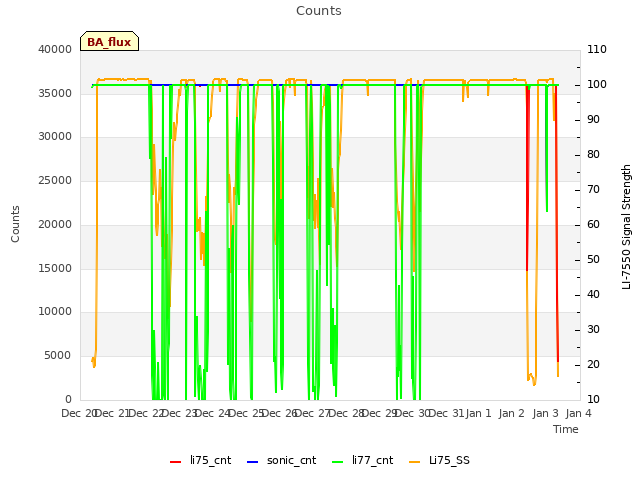
Task: Click the 40000 tick on left axis
Action: pyautogui.click(x=55, y=49)
